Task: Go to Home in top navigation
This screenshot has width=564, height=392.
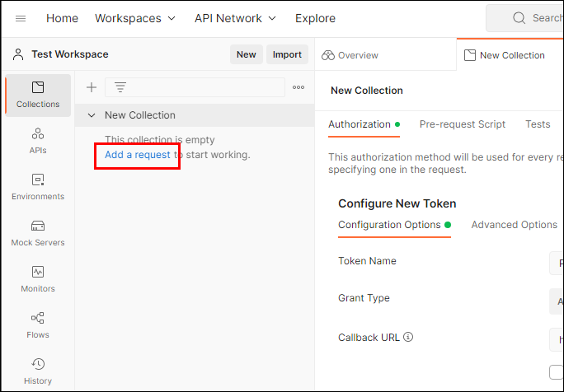Action: pyautogui.click(x=62, y=18)
